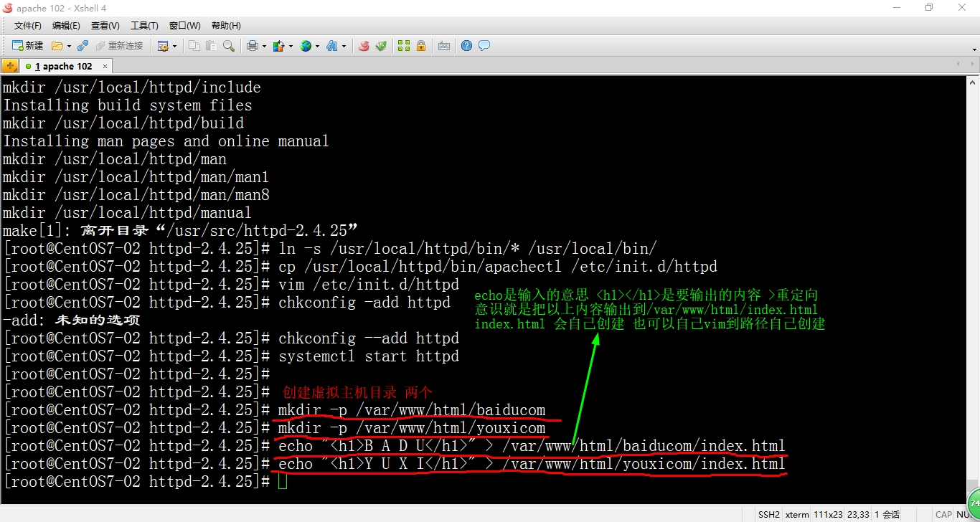Expand the color scheme dropdown arrow
This screenshot has width=980, height=522.
click(290, 46)
